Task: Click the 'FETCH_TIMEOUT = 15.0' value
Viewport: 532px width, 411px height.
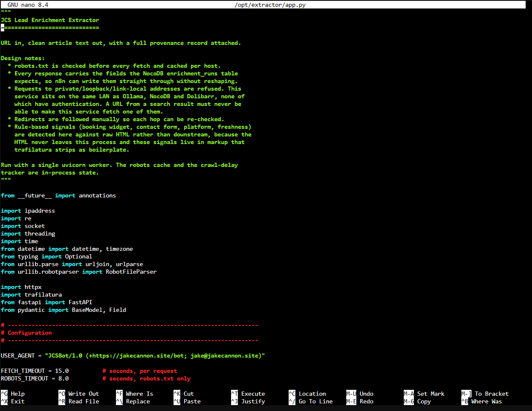Action: pos(35,371)
